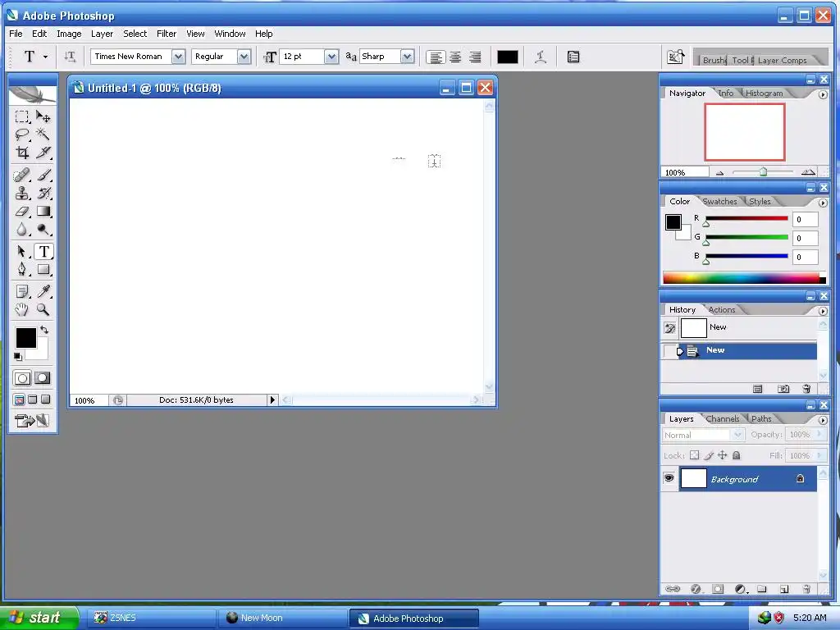Center the text alignment
Image resolution: width=840 pixels, height=630 pixels.
(455, 57)
